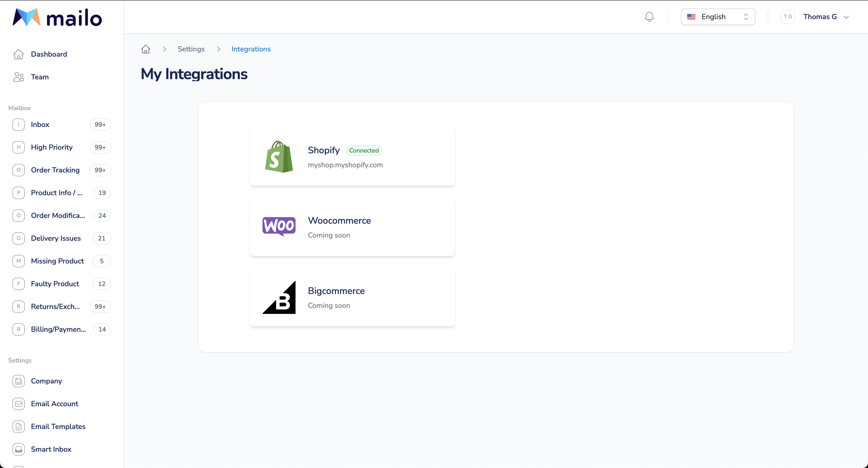
Task: Select the Shopify integration card
Action: pos(352,157)
